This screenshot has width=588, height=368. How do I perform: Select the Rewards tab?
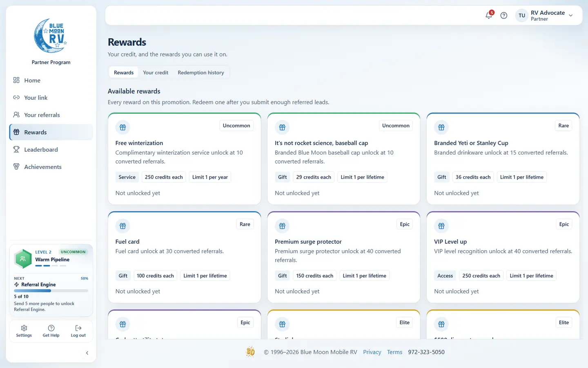(x=124, y=72)
